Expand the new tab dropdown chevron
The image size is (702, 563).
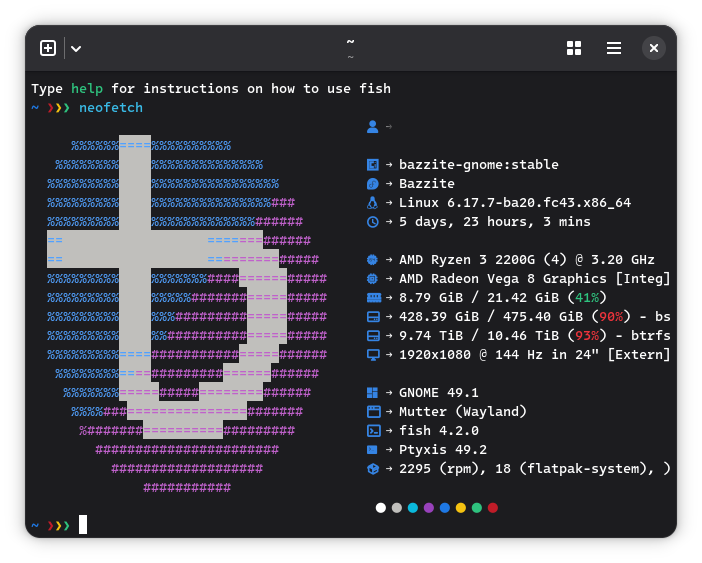(x=76, y=48)
